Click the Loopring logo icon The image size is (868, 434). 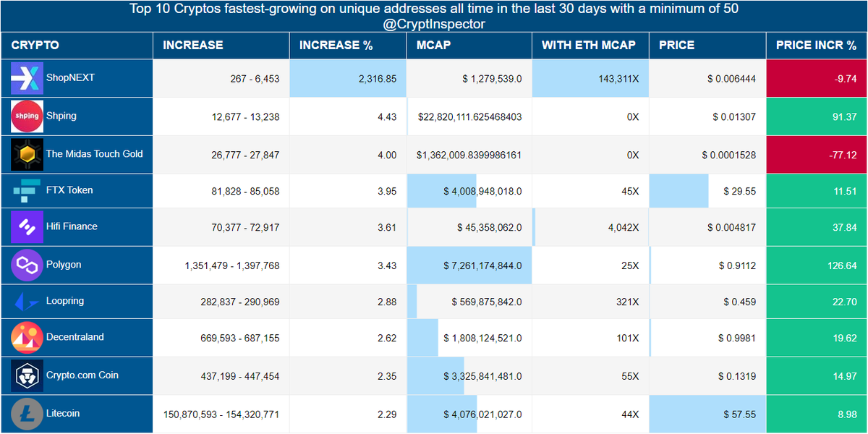tap(27, 302)
